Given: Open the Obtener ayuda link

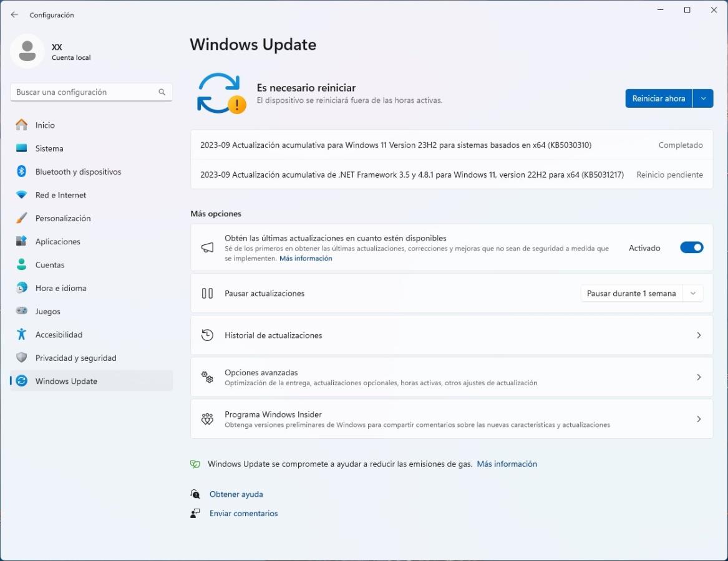Looking at the screenshot, I should tap(236, 494).
